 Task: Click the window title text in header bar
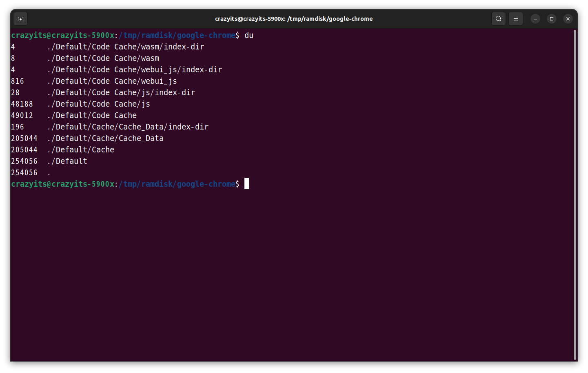(x=294, y=19)
